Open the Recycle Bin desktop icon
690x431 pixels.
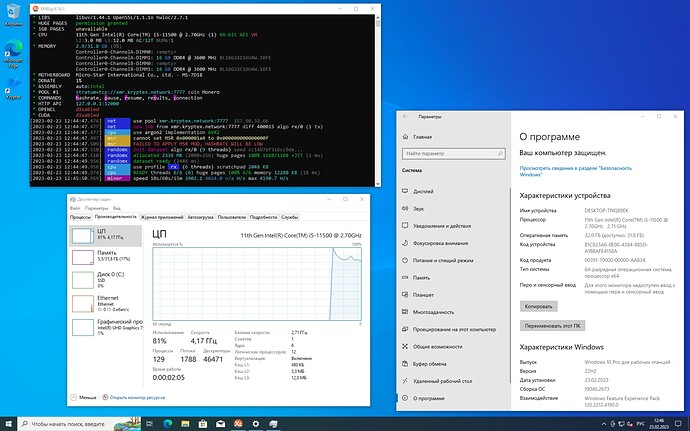tap(13, 14)
